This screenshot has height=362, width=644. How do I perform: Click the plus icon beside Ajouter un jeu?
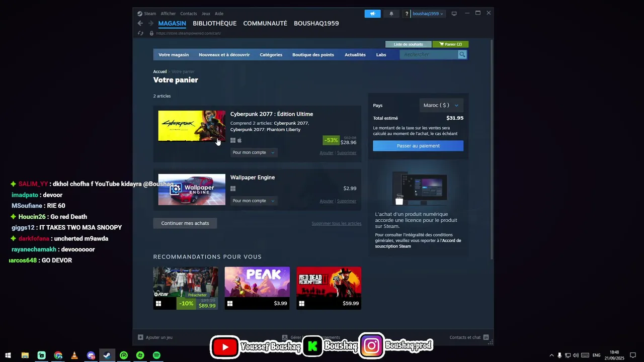pyautogui.click(x=140, y=337)
